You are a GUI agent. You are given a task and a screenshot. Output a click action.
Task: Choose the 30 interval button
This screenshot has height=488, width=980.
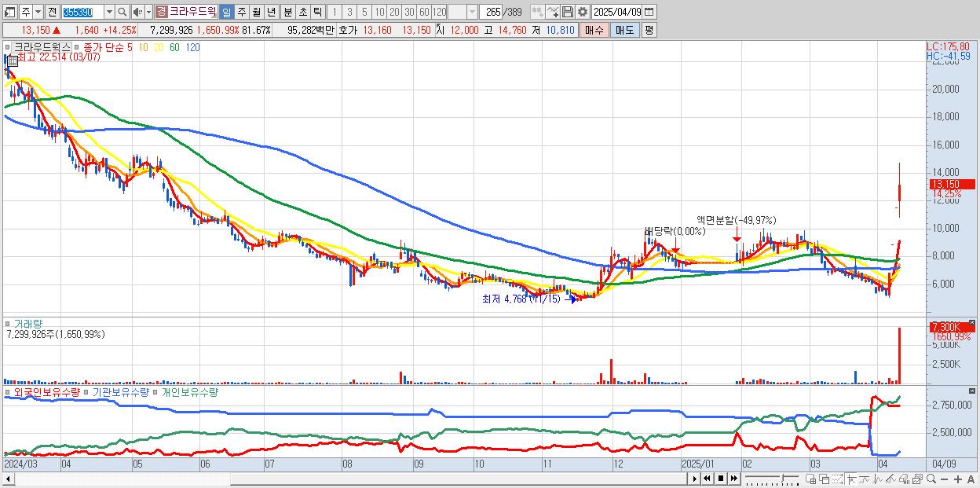(409, 12)
